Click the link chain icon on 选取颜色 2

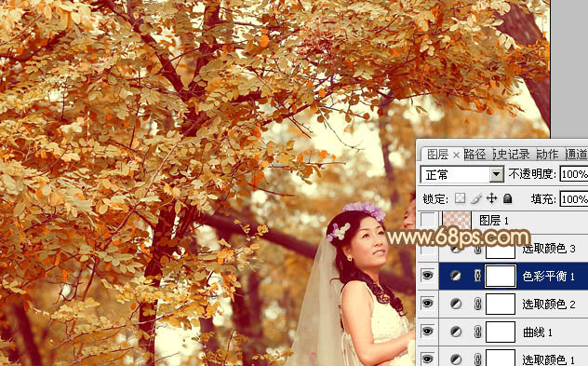[477, 304]
